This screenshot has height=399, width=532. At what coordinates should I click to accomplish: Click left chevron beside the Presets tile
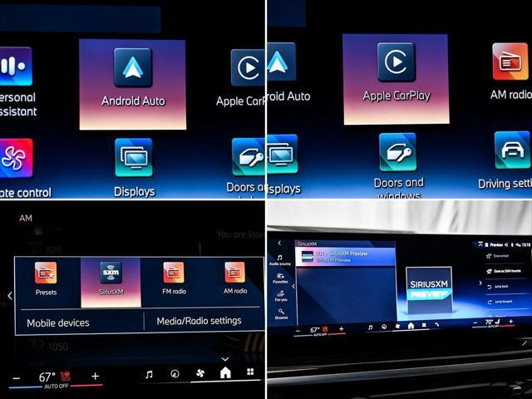(x=10, y=296)
